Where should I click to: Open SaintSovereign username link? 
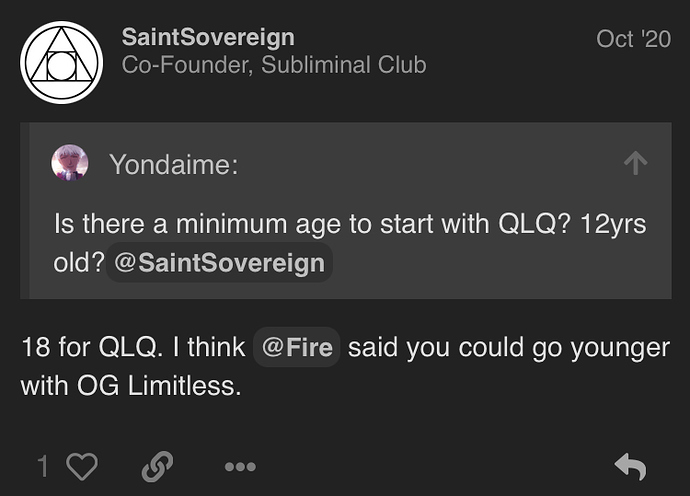[208, 37]
